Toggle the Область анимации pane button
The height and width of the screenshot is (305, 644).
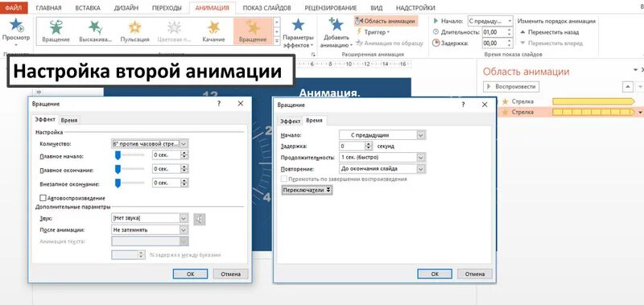[386, 21]
